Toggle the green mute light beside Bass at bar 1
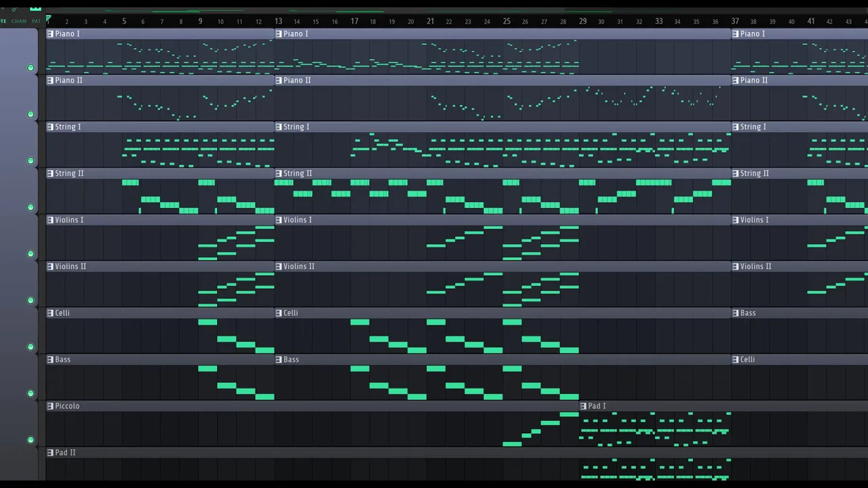 click(31, 393)
